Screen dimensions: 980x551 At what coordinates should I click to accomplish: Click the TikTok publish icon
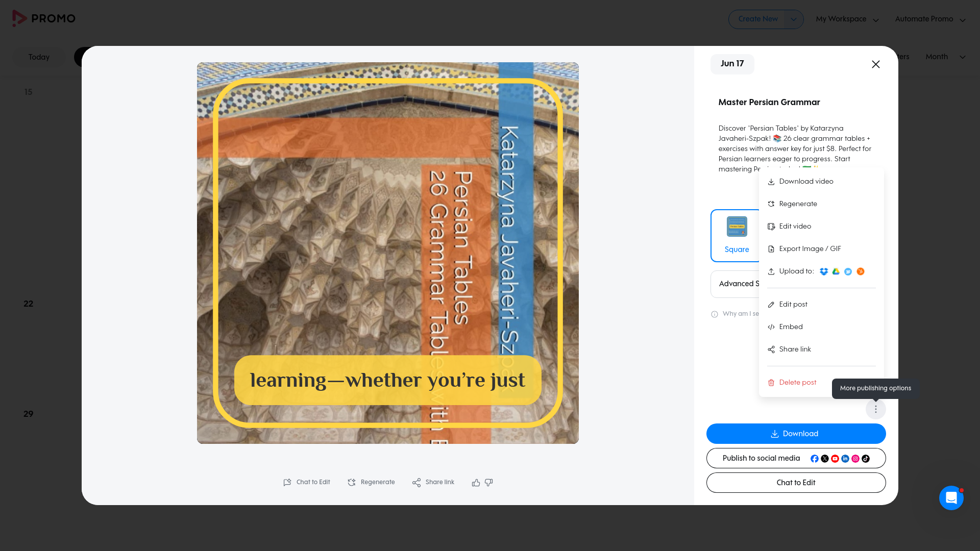866,459
